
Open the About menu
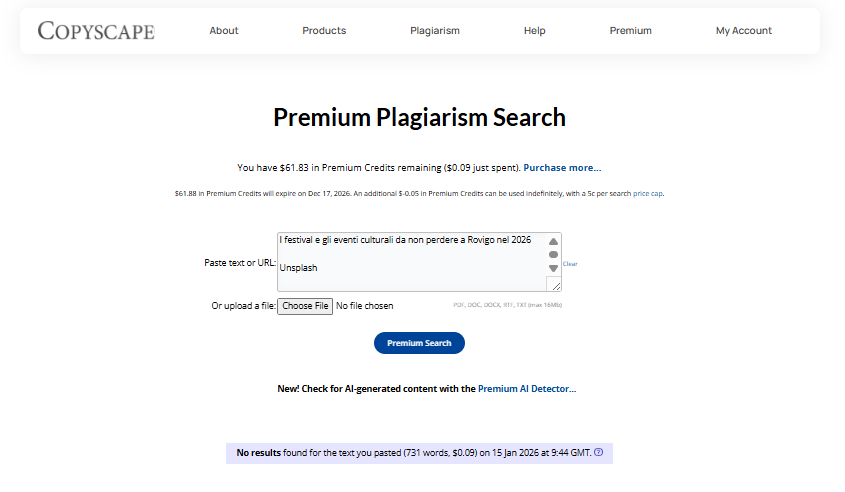click(224, 31)
